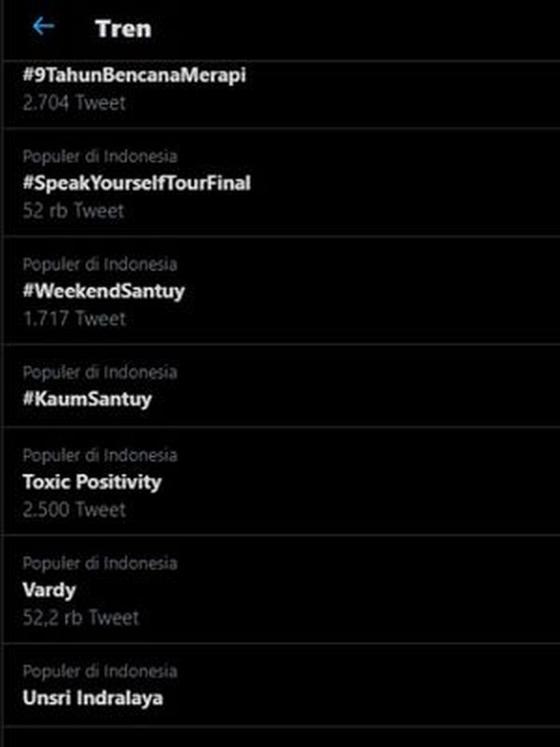Open the #KaumSantuy trend
Viewport: 560px width, 747px height.
tap(87, 400)
